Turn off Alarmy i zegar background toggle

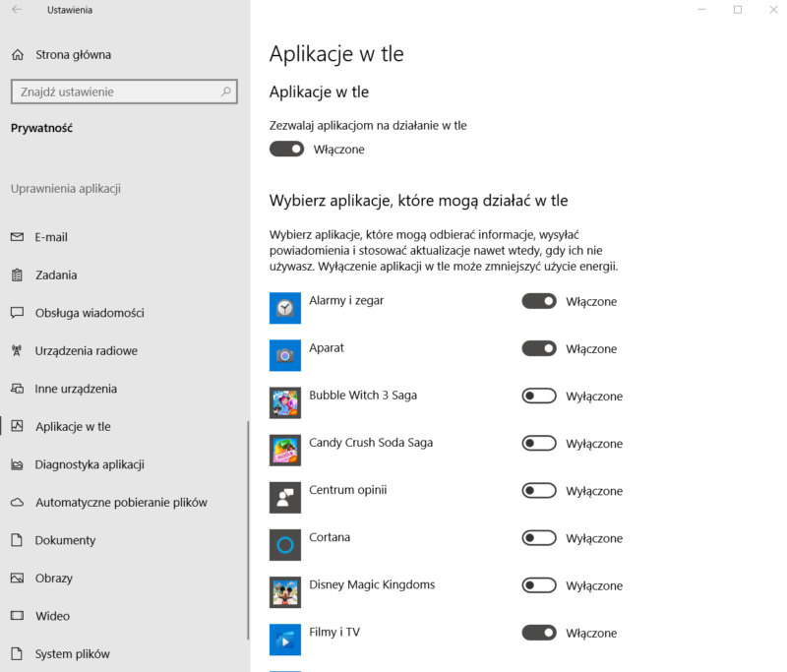tap(539, 301)
